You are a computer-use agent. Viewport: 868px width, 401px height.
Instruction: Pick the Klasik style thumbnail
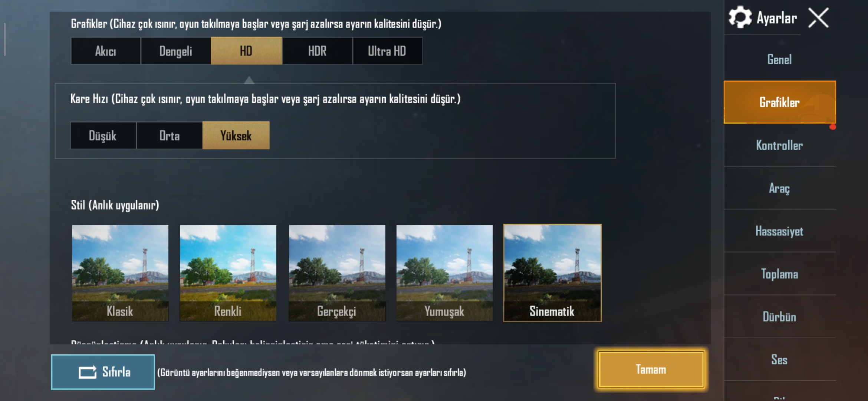120,273
